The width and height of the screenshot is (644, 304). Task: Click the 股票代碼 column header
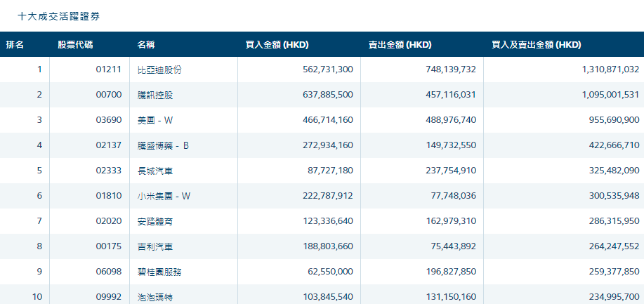pos(75,45)
